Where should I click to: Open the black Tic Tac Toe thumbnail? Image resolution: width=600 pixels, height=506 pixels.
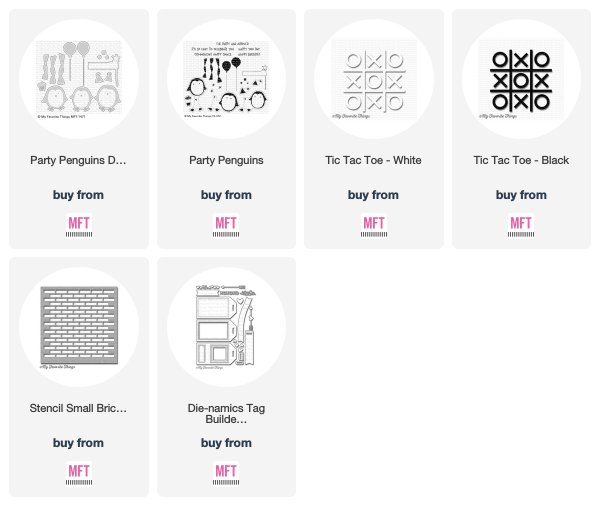pos(521,79)
